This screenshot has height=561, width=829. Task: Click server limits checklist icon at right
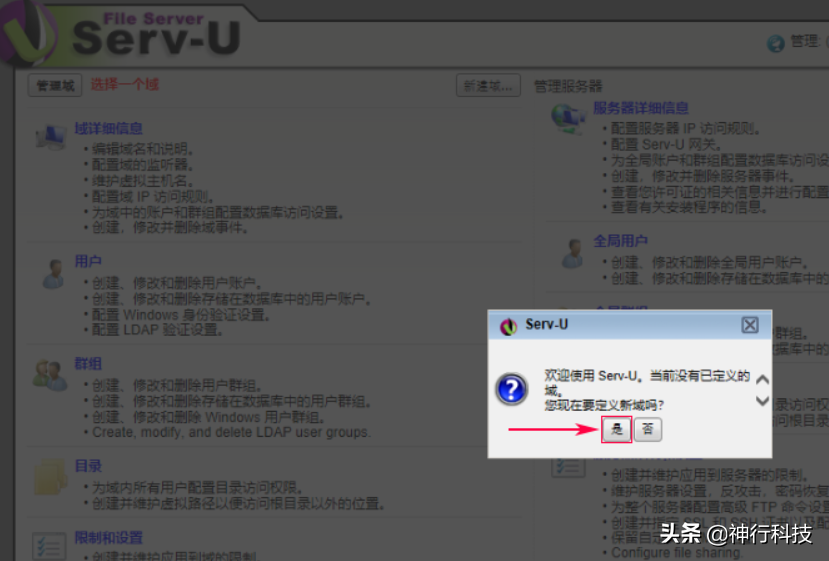coord(568,467)
